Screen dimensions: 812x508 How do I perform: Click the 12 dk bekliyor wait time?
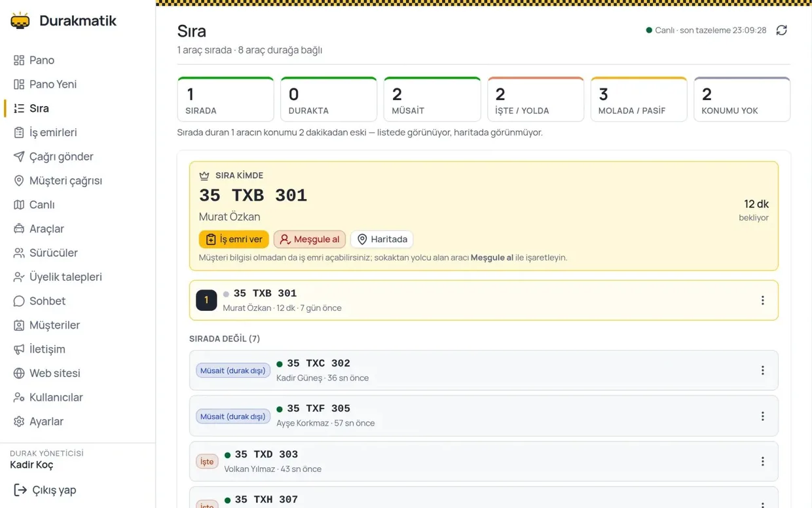pyautogui.click(x=754, y=210)
